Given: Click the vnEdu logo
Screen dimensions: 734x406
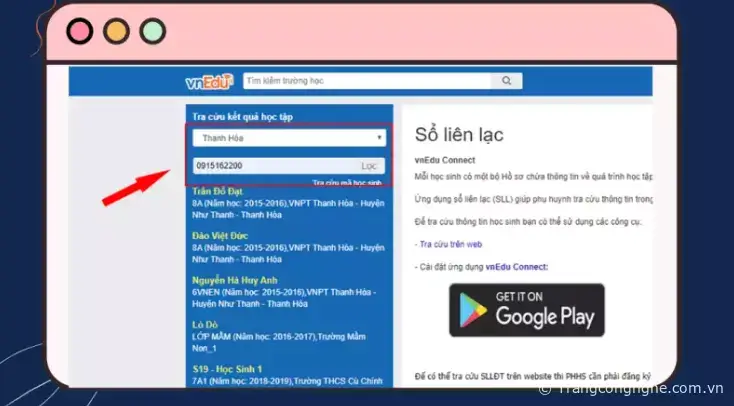Looking at the screenshot, I should 208,81.
